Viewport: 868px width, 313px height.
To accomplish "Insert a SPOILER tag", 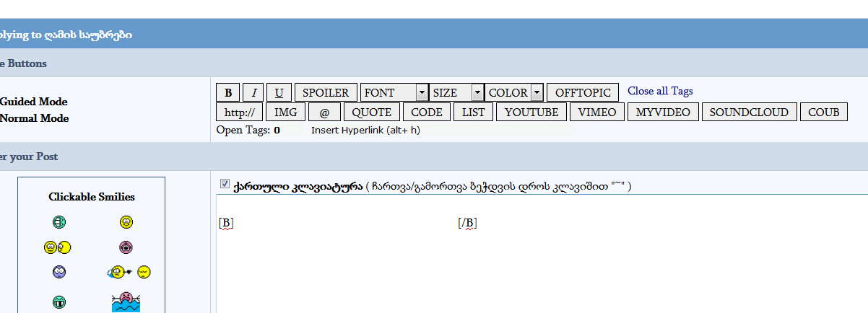I will point(326,92).
